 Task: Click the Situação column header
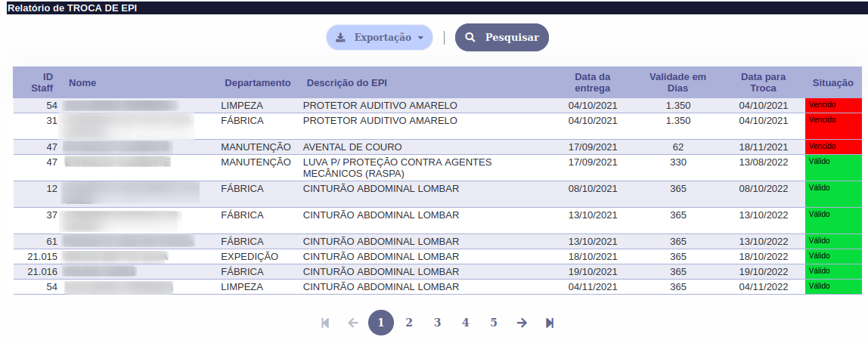tap(832, 83)
